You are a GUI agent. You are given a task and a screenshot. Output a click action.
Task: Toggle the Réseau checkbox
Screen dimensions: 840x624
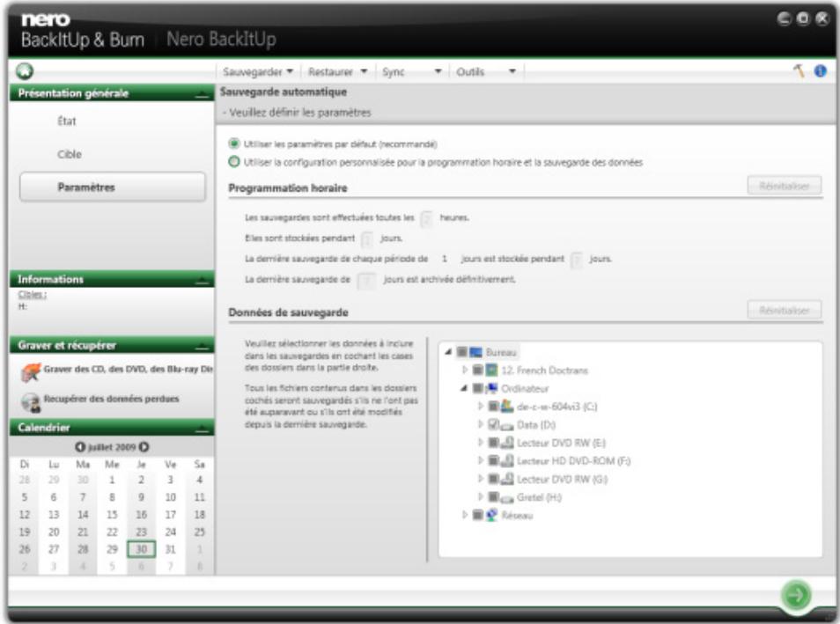tap(477, 515)
